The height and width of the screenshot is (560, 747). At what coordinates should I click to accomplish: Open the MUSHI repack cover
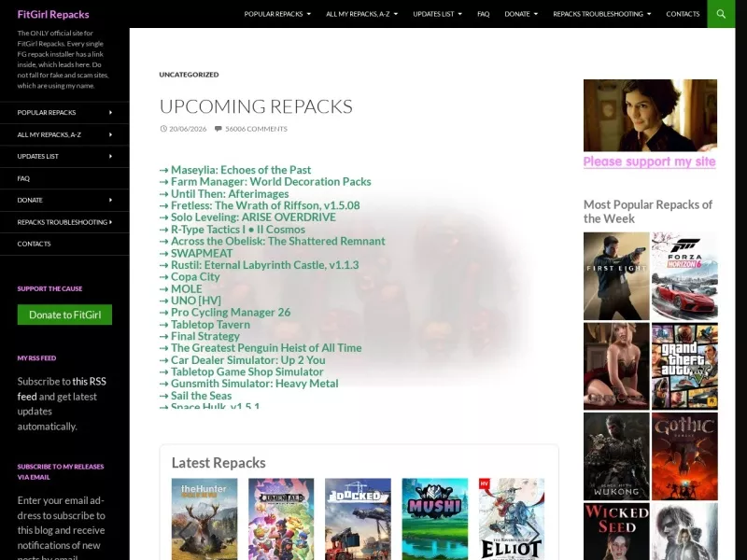point(434,519)
